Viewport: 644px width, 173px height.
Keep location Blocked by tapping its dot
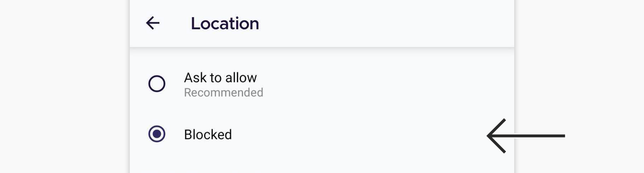157,134
